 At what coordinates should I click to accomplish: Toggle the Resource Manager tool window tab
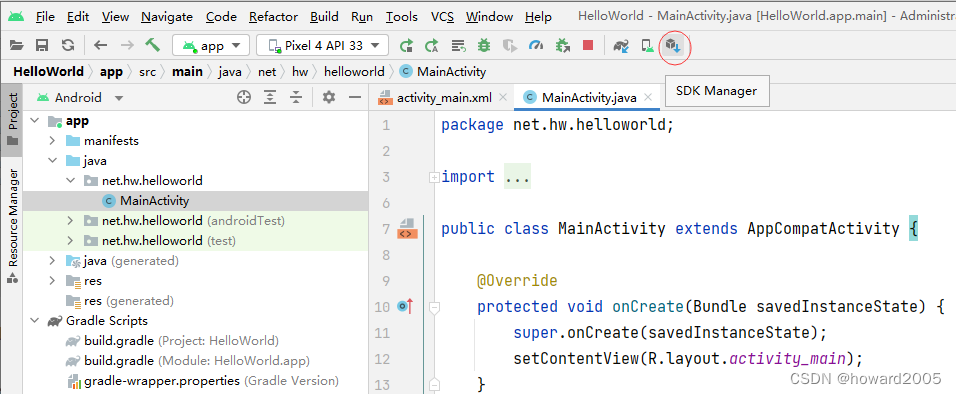[x=13, y=226]
